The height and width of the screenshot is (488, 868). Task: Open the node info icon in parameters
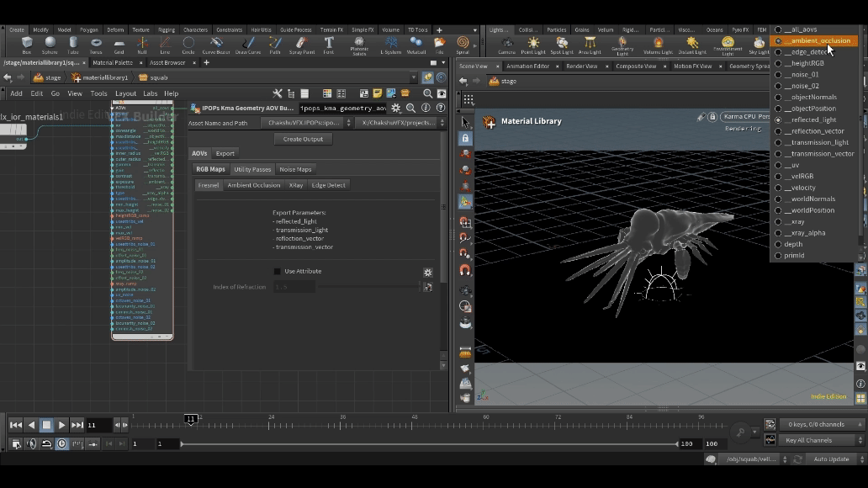coord(426,108)
